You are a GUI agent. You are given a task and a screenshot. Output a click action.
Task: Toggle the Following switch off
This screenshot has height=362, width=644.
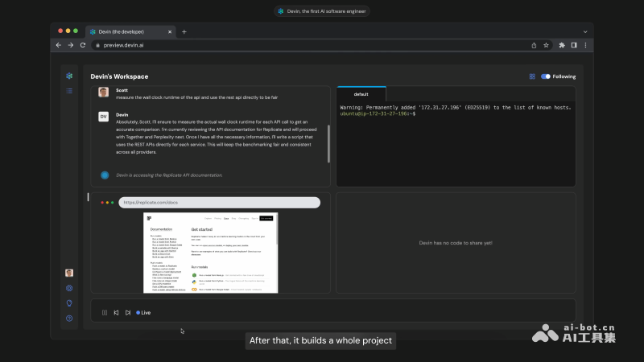546,76
